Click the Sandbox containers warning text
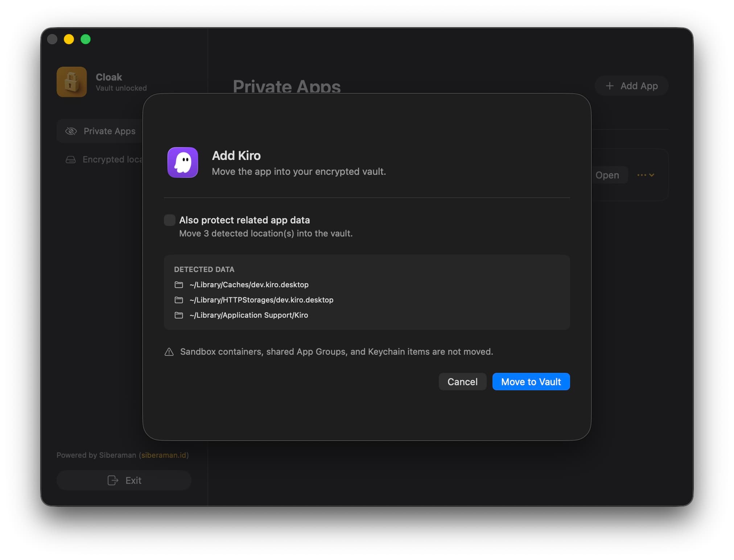This screenshot has height=560, width=734. pyautogui.click(x=337, y=352)
